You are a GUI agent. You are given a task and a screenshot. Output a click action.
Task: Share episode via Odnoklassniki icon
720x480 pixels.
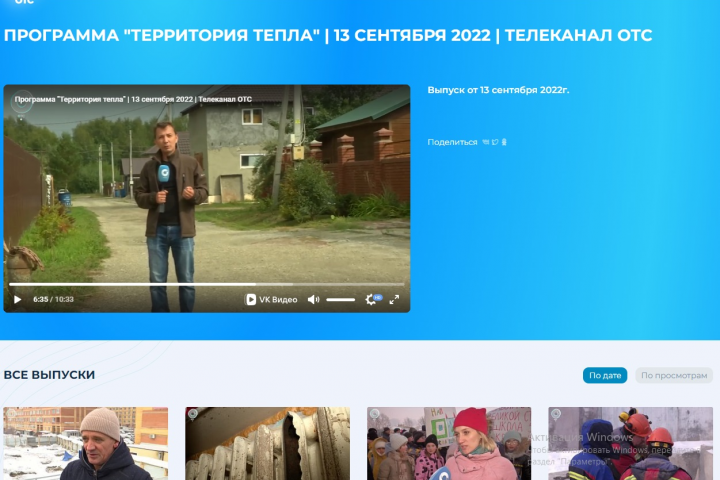504,142
